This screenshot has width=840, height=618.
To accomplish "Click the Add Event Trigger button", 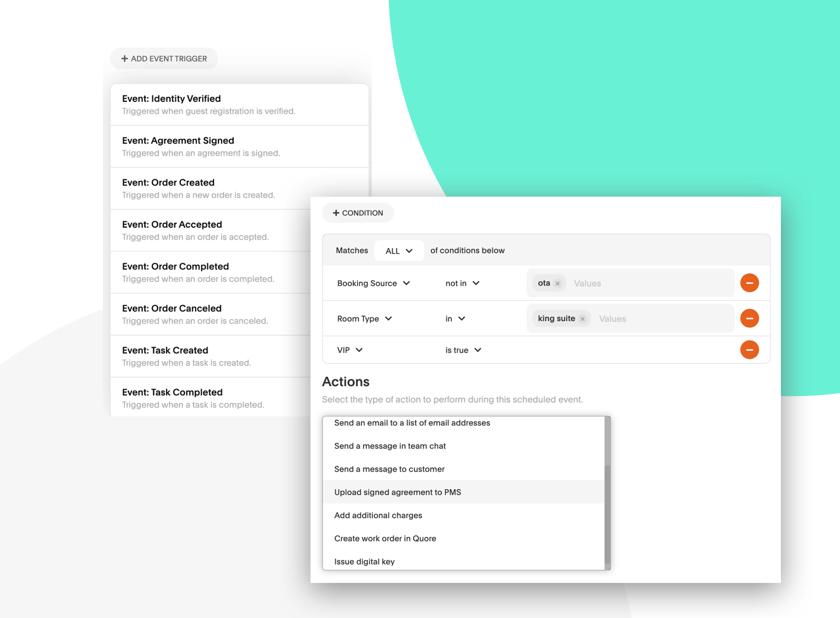I will click(x=164, y=59).
